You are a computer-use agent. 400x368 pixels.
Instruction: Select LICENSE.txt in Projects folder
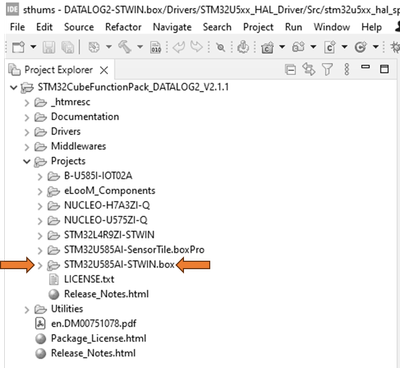point(89,279)
